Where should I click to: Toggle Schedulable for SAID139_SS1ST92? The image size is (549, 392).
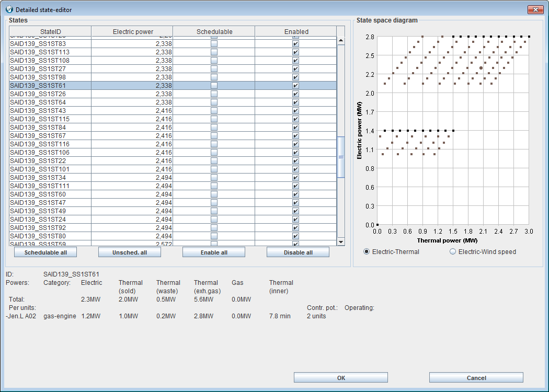coord(214,227)
